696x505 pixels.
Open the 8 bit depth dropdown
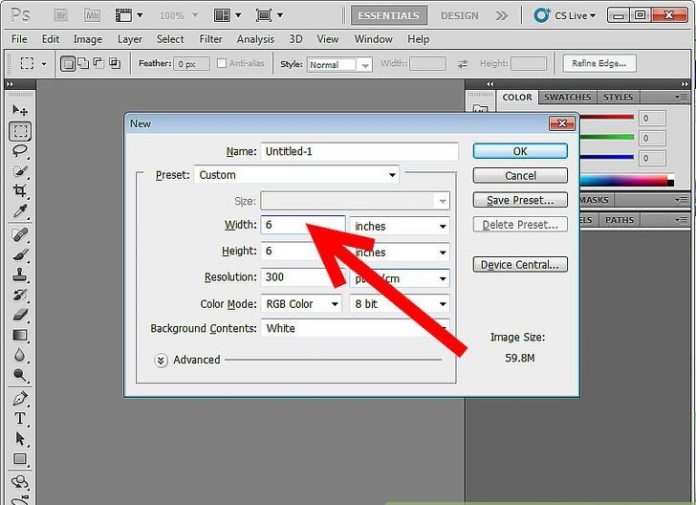click(x=399, y=304)
